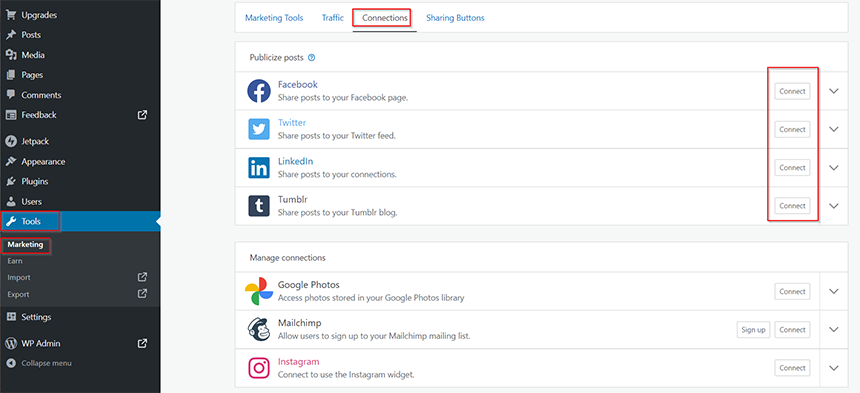
Task: Expand the Tumblr row chevron
Action: [834, 206]
